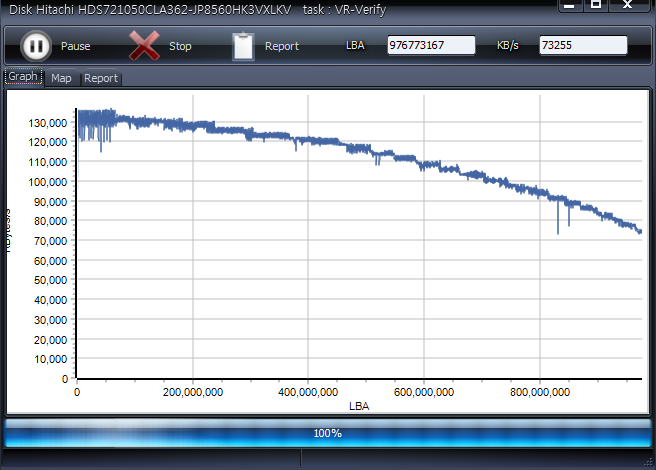Click the Report label in toolbar

point(282,47)
